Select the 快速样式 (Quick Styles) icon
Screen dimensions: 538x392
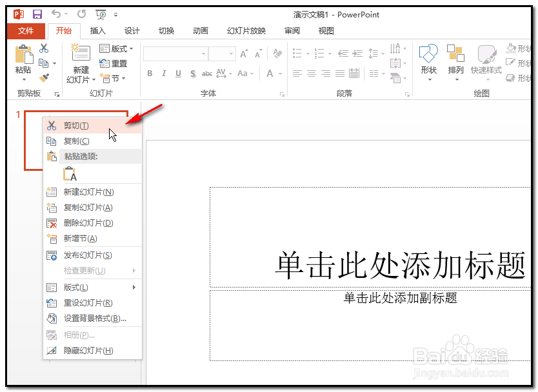point(486,61)
